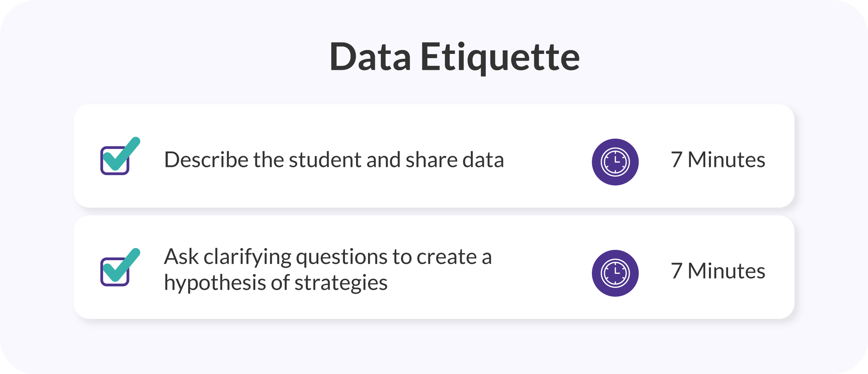Click the word student in first card
The height and width of the screenshot is (374, 868).
coord(325,160)
